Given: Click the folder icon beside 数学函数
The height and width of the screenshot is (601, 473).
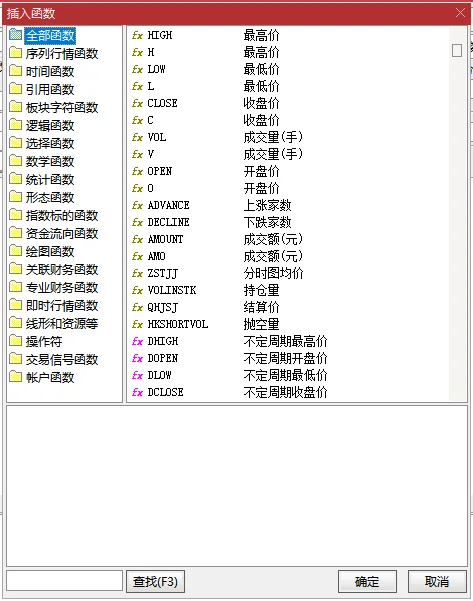Looking at the screenshot, I should point(15,161).
